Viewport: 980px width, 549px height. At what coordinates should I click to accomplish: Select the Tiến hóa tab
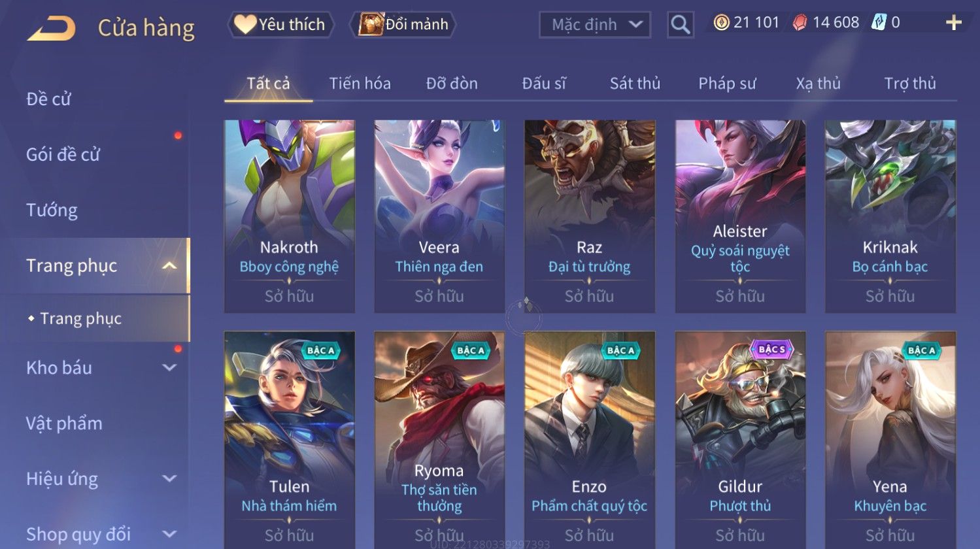(x=360, y=84)
